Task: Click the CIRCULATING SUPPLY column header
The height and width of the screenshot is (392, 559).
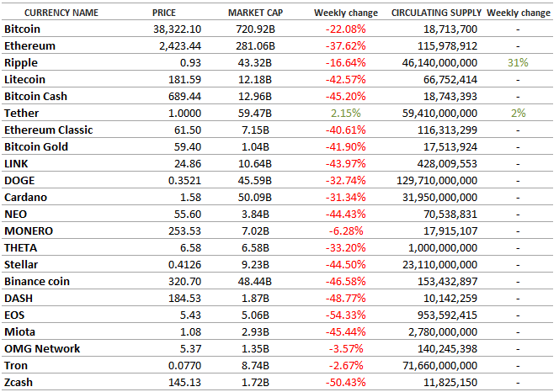Action: tap(436, 13)
